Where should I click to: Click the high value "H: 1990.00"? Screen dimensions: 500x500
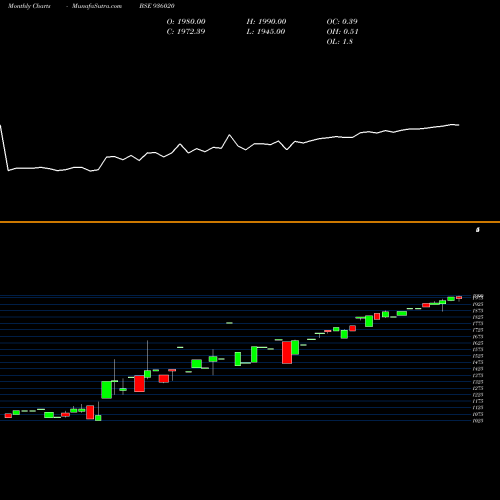266,22
